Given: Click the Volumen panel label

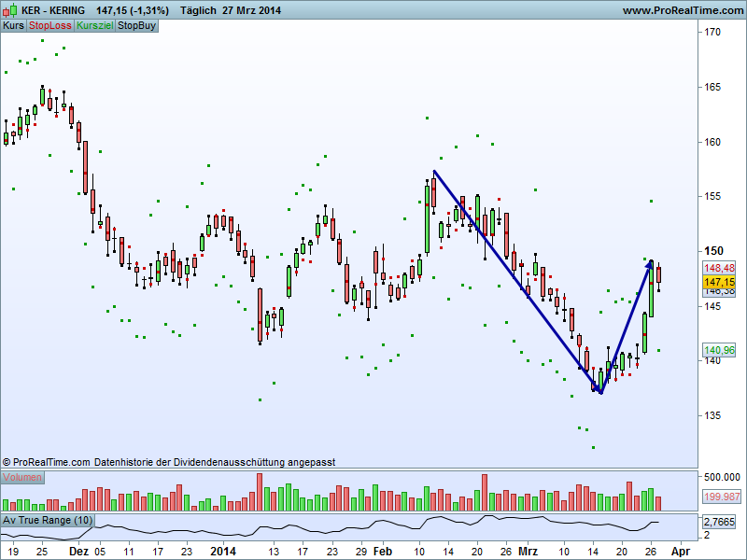Looking at the screenshot, I should click(22, 477).
